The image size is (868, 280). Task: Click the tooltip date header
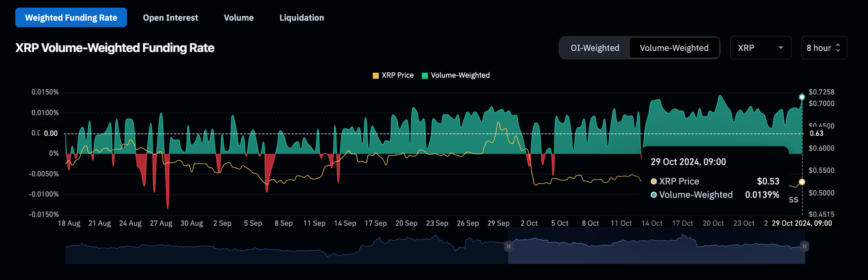(x=688, y=162)
